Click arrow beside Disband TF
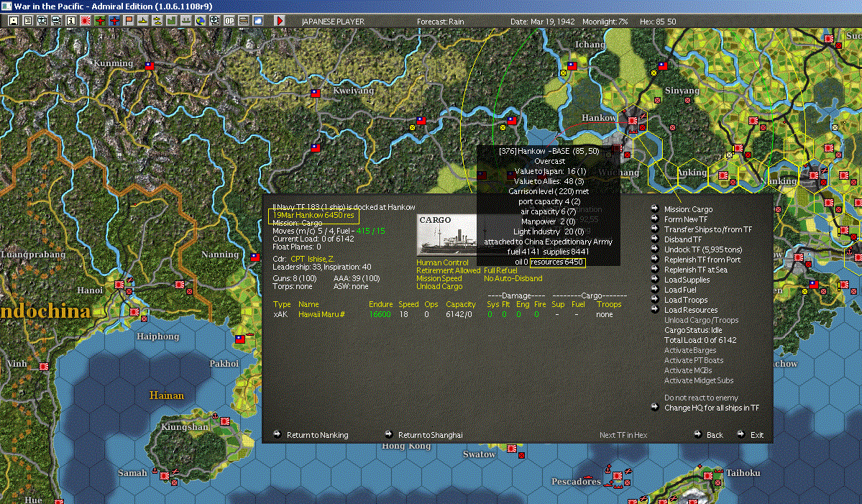862x504 pixels. (655, 239)
